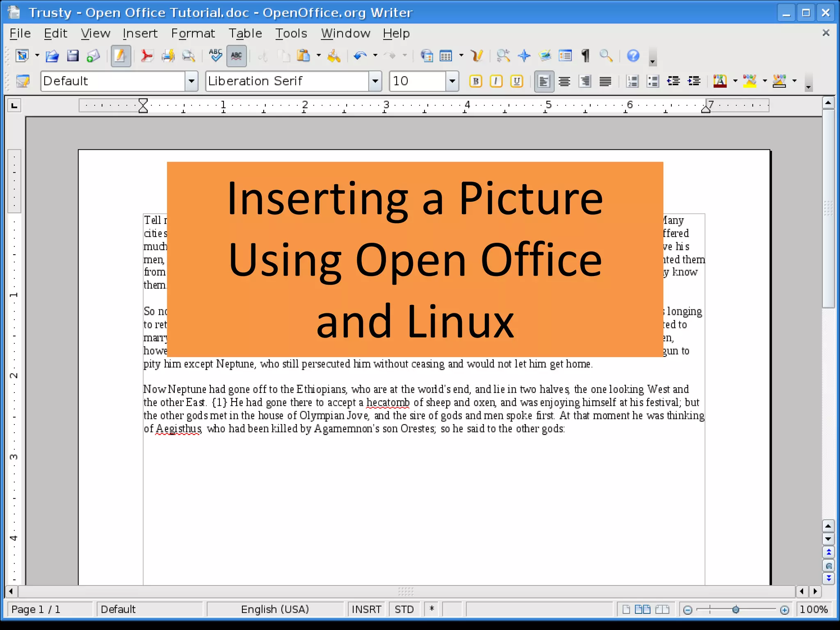Open a file with the Open icon
The image size is (840, 630).
point(52,55)
